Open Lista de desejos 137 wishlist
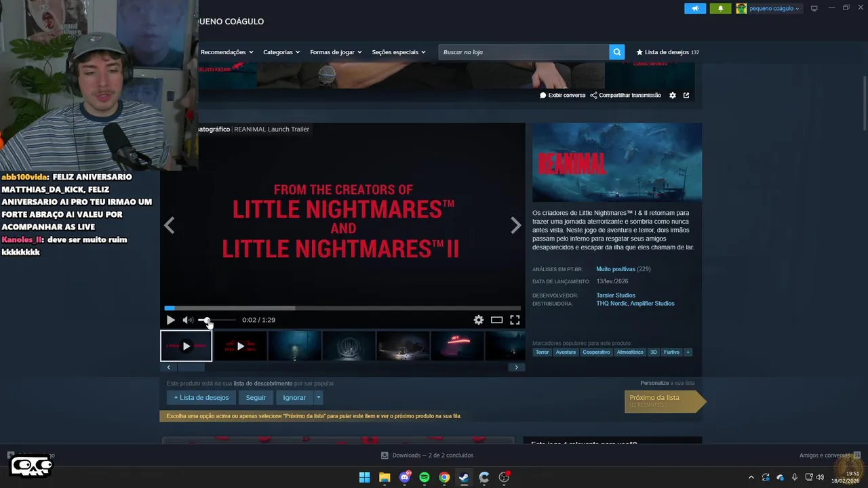 pyautogui.click(x=667, y=52)
